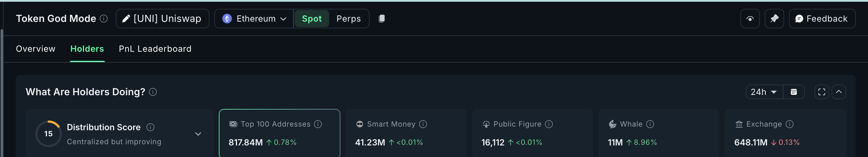Click the Feedback button
The width and height of the screenshot is (868, 157).
(821, 19)
